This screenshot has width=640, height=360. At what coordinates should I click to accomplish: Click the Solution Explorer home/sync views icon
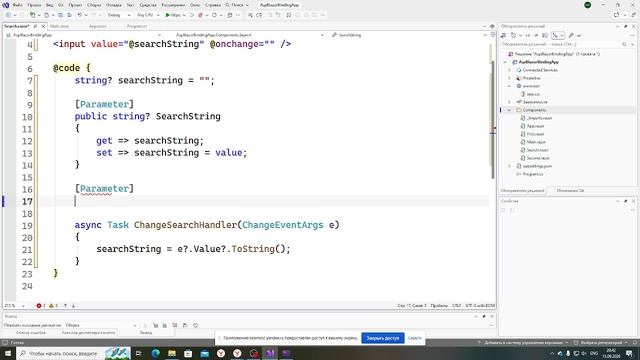pos(504,36)
